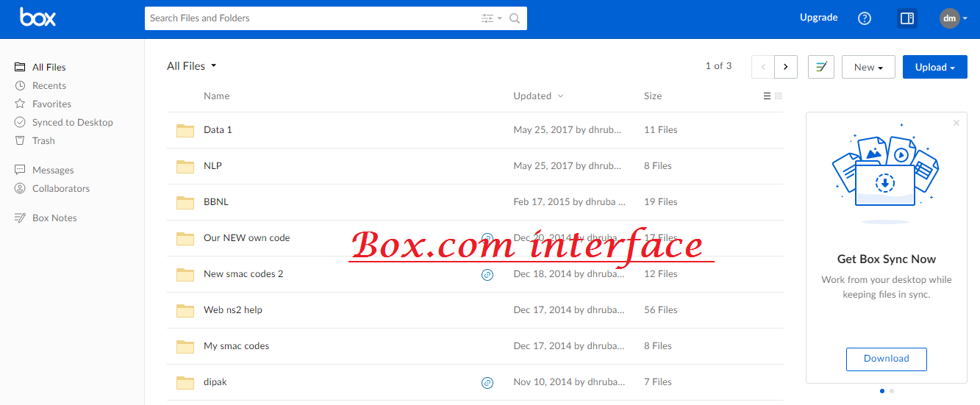Open the help question mark icon

(x=865, y=18)
